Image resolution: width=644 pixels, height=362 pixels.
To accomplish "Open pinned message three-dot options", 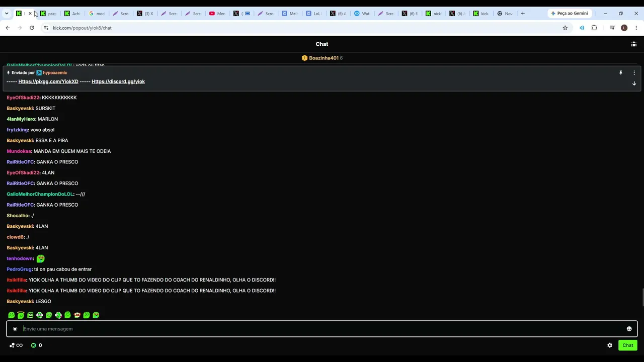I will [634, 73].
